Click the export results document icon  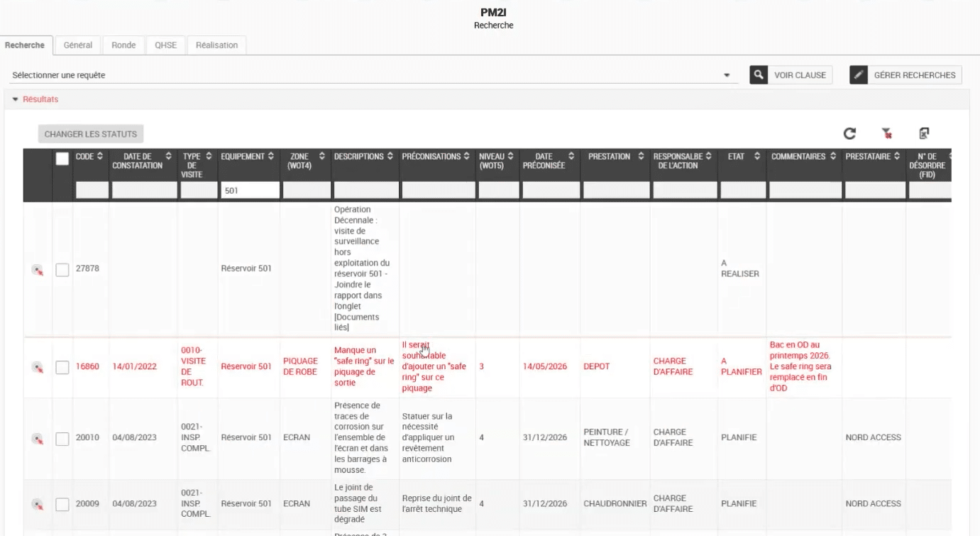(924, 133)
